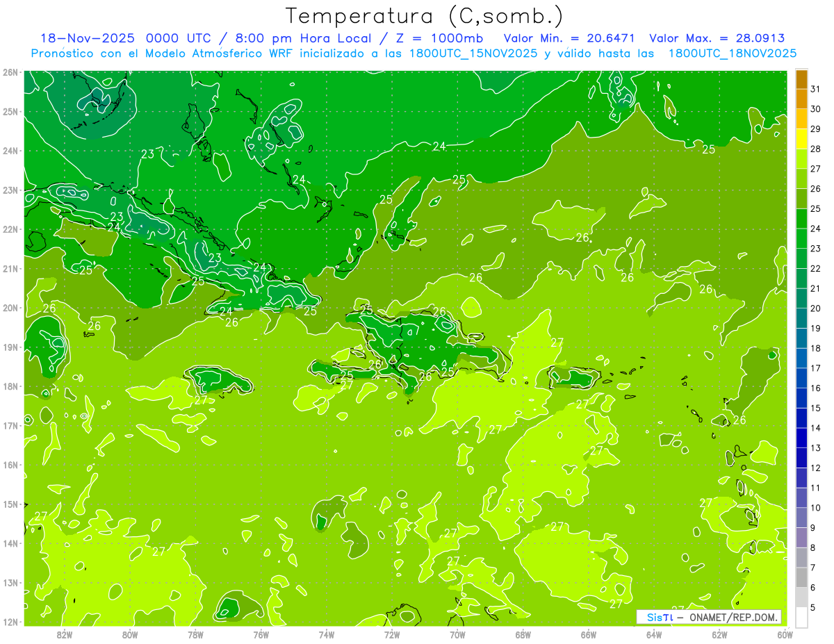Viewport: 834px width, 644px height.
Task: Click the blue 'SisTI' logo text
Action: (660, 617)
